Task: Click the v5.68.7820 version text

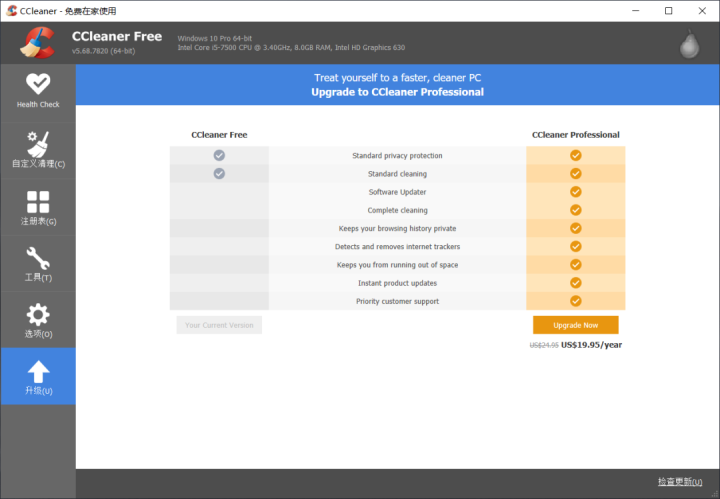Action: (103, 51)
